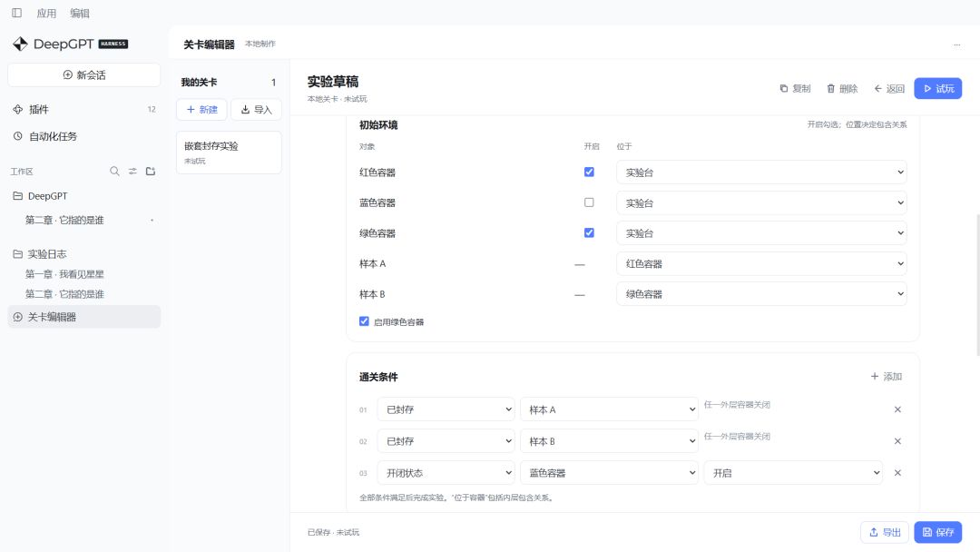
Task: Select the 嵌套封存实验 level card
Action: click(x=229, y=153)
